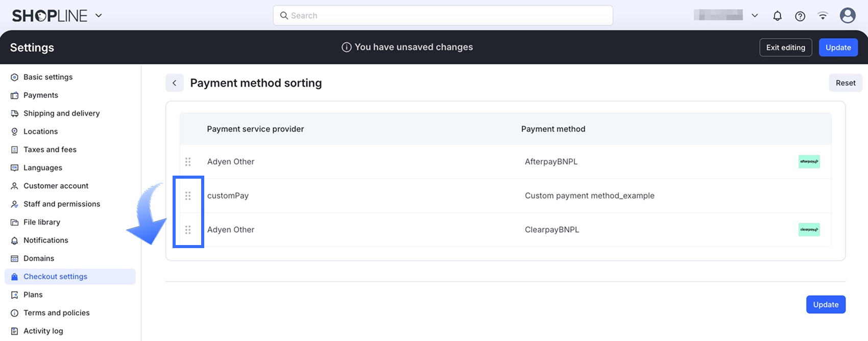The width and height of the screenshot is (868, 341).
Task: Click the Exit editing button
Action: 785,47
